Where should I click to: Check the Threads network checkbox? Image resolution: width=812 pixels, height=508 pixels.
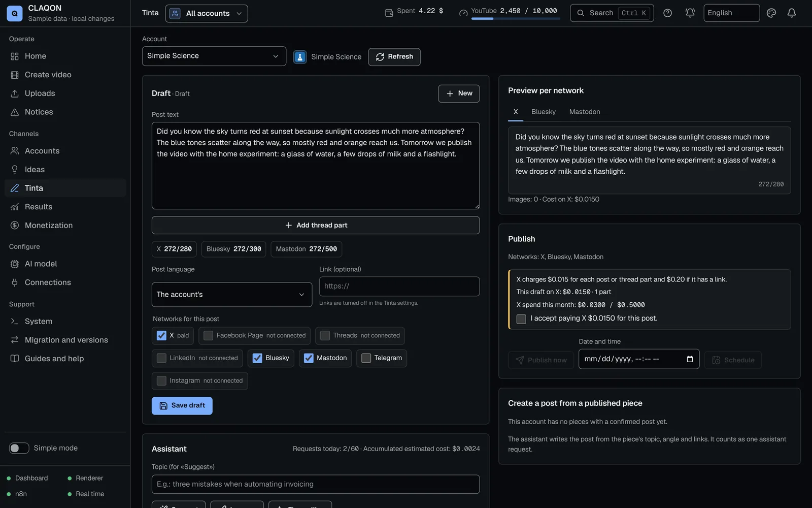325,336
